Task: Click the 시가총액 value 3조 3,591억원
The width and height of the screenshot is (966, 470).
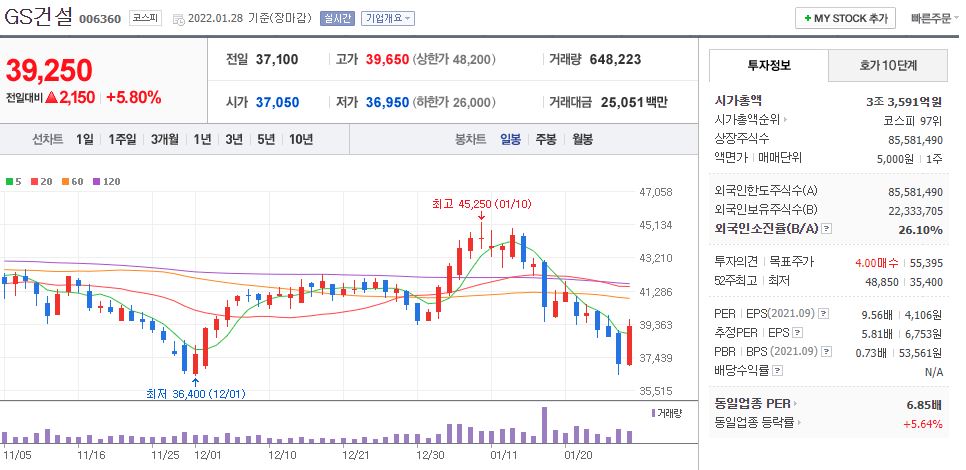Action: click(x=904, y=102)
